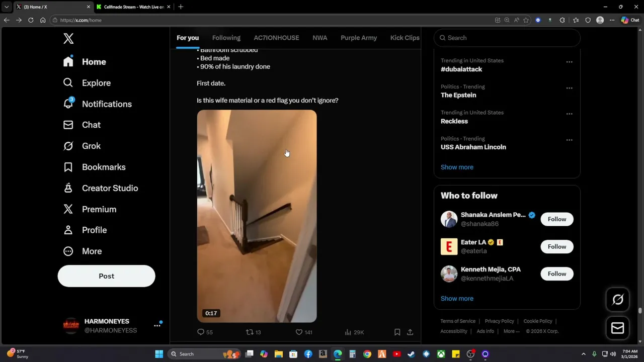Viewport: 644px width, 362px height.
Task: Open the USS Abraham Lincoln trend
Action: 473,147
